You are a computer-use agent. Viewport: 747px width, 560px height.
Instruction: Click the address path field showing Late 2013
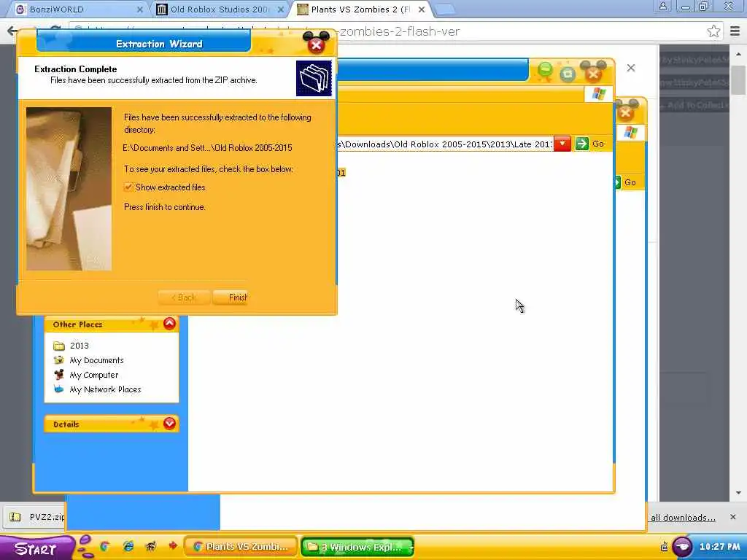(444, 144)
